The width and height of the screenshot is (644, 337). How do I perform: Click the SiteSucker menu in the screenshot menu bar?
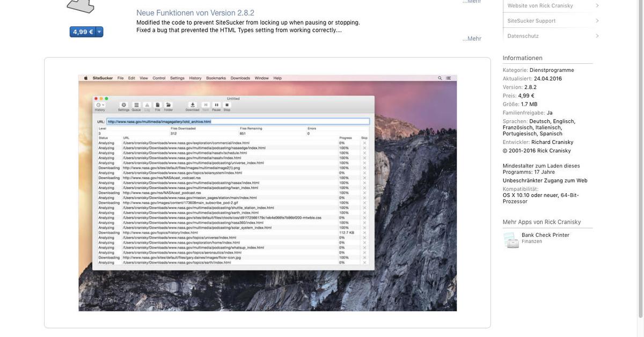click(103, 78)
